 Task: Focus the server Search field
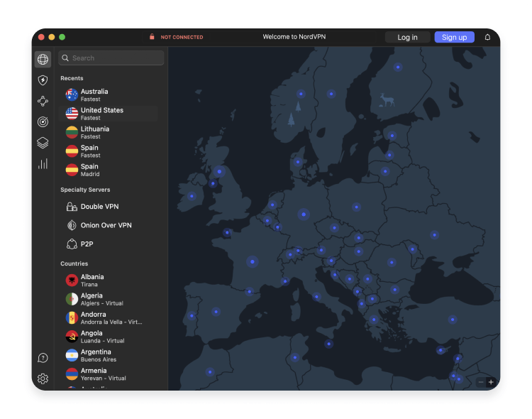(x=113, y=58)
